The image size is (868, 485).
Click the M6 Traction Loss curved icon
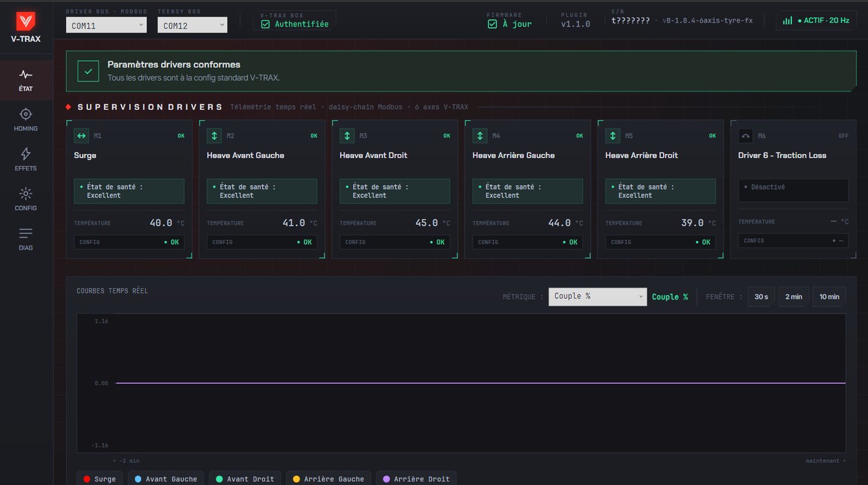tap(746, 135)
